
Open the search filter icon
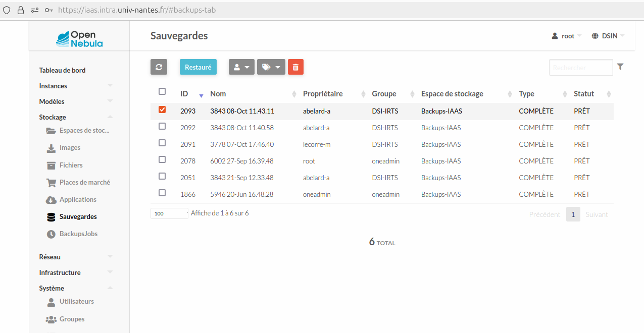[620, 66]
